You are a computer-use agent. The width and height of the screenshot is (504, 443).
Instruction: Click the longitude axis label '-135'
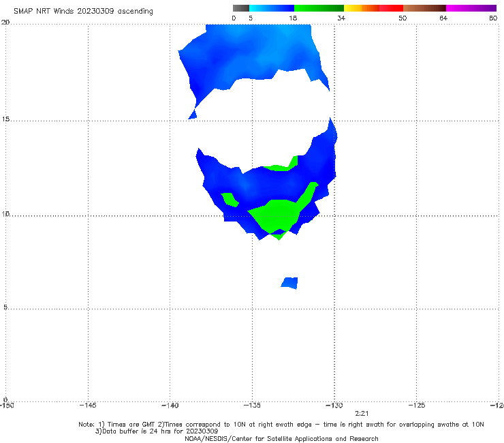[x=252, y=406]
